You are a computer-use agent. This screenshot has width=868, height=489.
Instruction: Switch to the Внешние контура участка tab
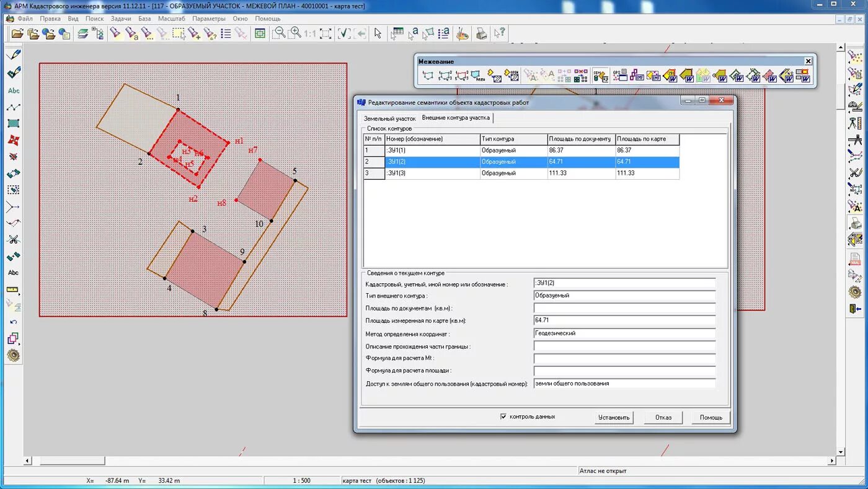[456, 118]
